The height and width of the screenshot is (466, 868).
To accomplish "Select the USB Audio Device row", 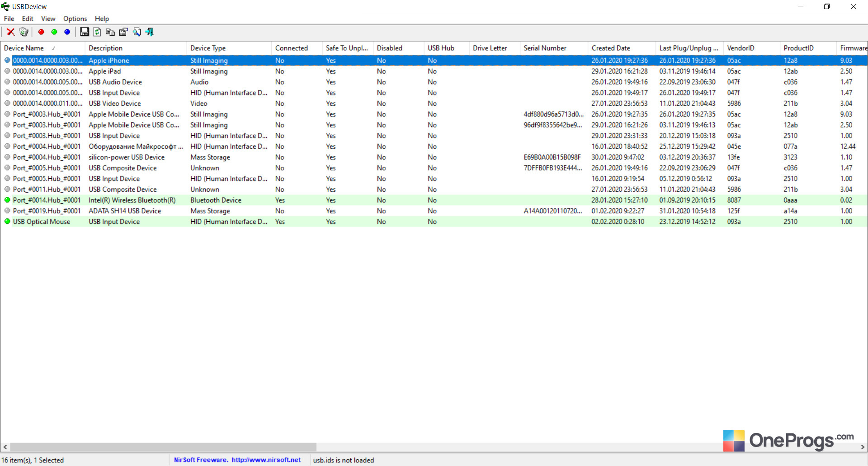I will pos(434,82).
